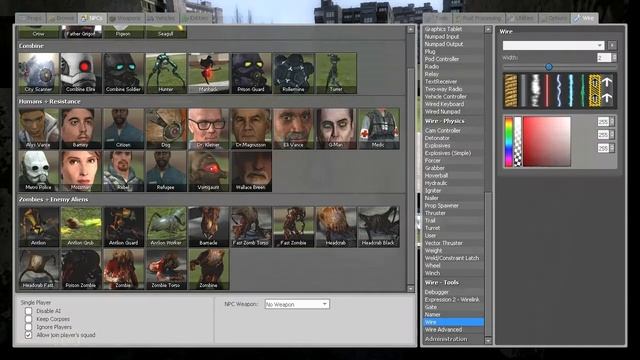The image size is (640, 360).
Task: Open the NPC Weapon dropdown
Action: pyautogui.click(x=297, y=304)
